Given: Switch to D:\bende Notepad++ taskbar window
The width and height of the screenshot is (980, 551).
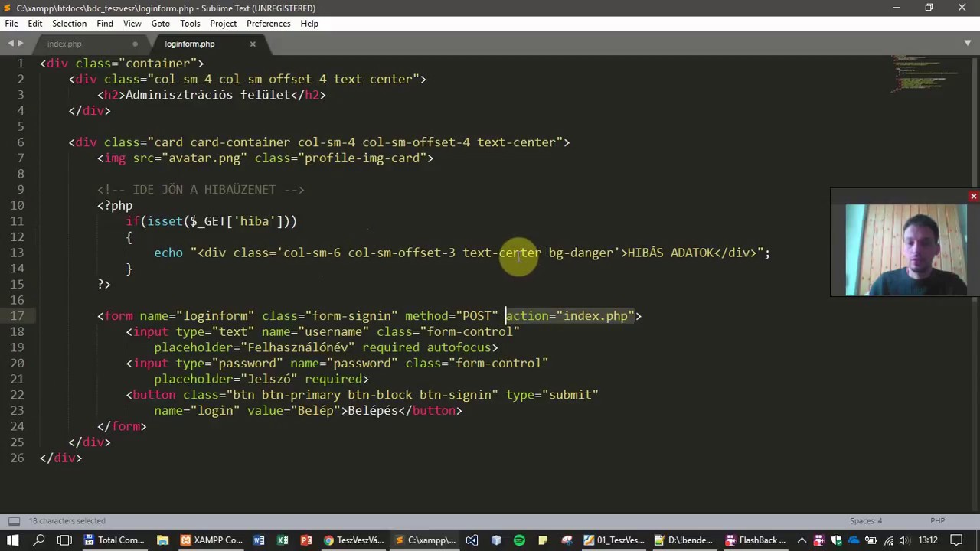Looking at the screenshot, I should click(684, 540).
